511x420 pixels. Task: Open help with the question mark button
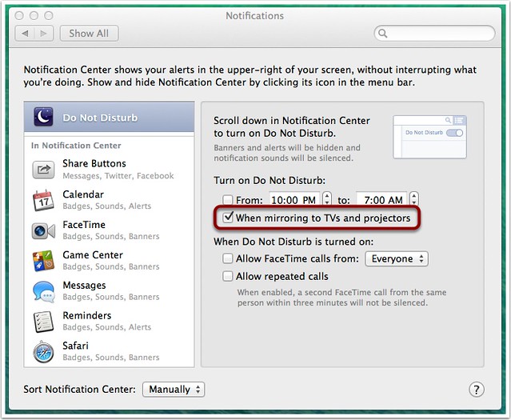pos(476,389)
